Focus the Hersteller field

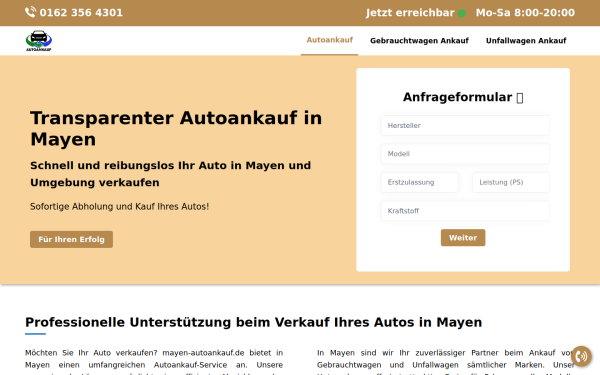pyautogui.click(x=465, y=126)
